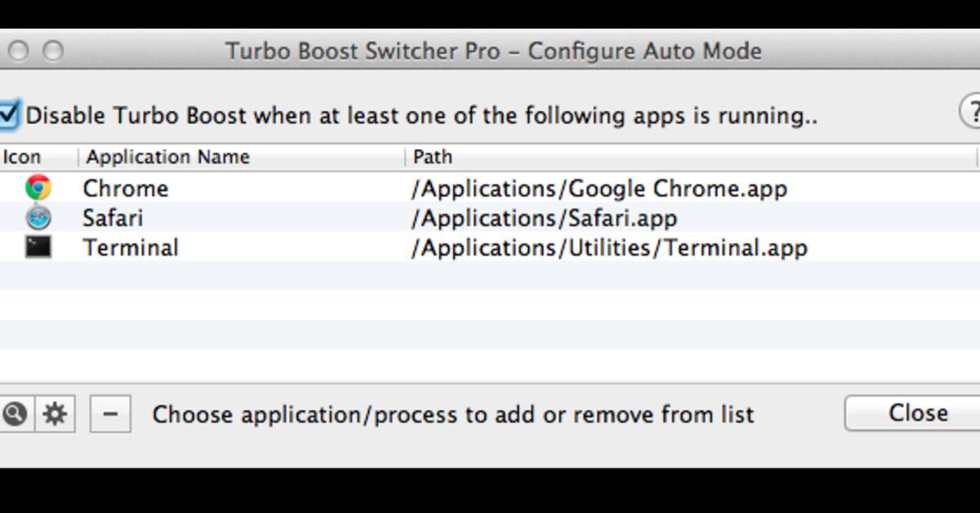Click the magnifier button to browse applications

coord(14,414)
